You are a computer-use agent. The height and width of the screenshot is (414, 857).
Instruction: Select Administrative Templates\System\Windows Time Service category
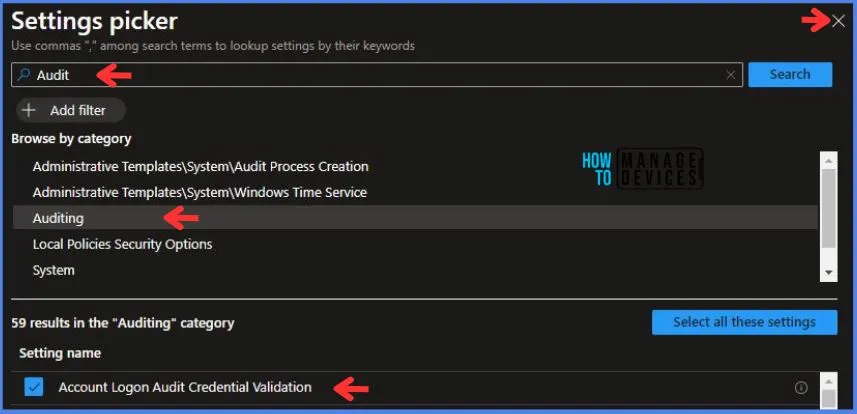coord(199,193)
